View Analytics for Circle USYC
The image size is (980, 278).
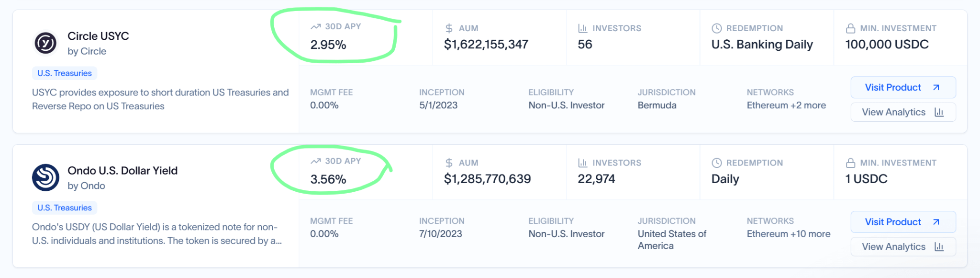(902, 112)
